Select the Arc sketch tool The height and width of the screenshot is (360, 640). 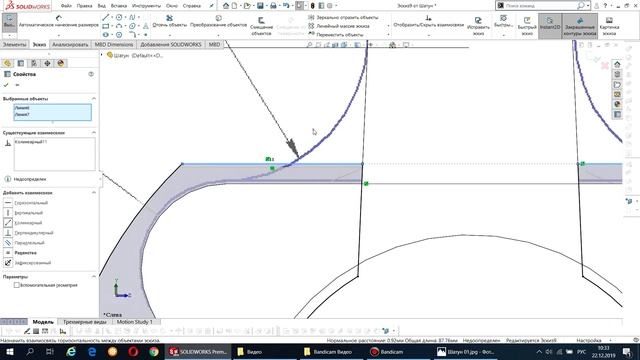coord(119,26)
